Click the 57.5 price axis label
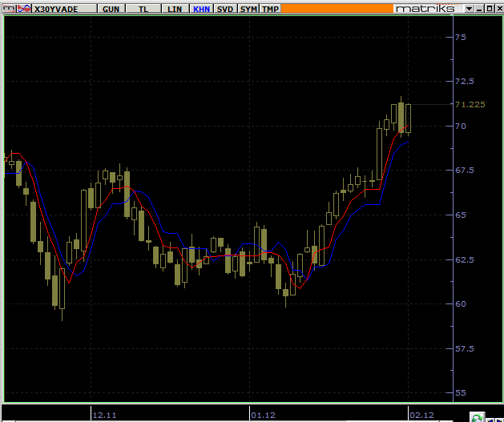504x422 pixels. pyautogui.click(x=465, y=349)
